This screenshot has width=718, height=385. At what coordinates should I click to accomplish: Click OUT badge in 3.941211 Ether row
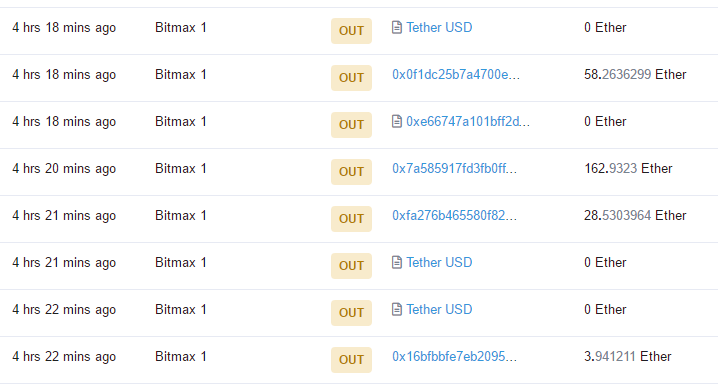(351, 360)
